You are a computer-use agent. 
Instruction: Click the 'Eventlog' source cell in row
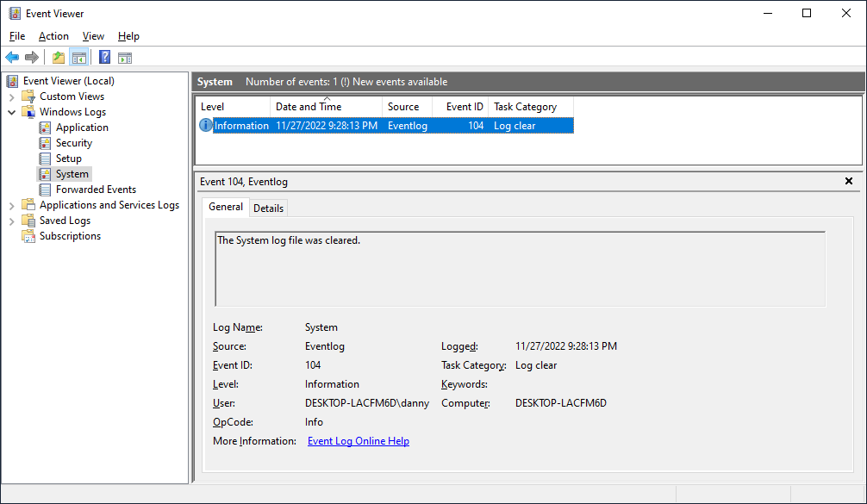click(x=408, y=126)
